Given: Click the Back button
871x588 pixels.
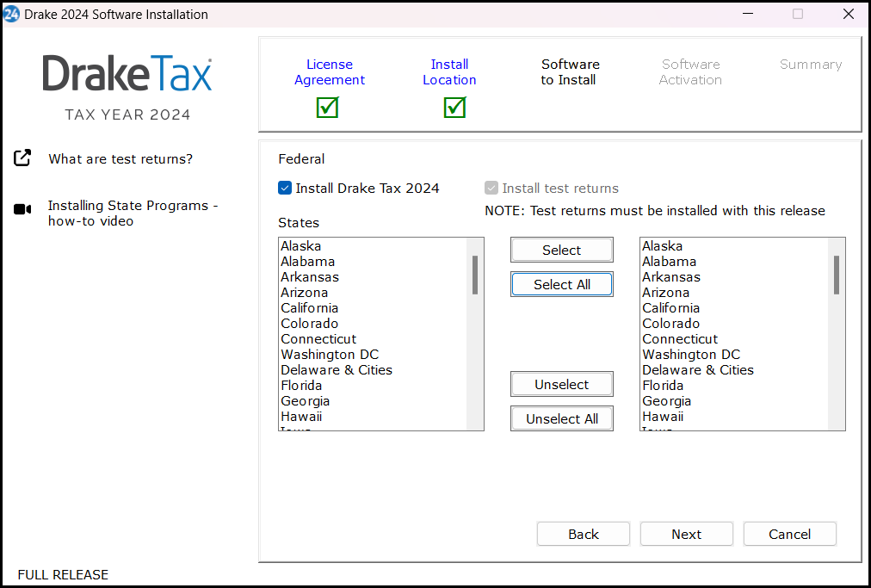Looking at the screenshot, I should pyautogui.click(x=584, y=534).
